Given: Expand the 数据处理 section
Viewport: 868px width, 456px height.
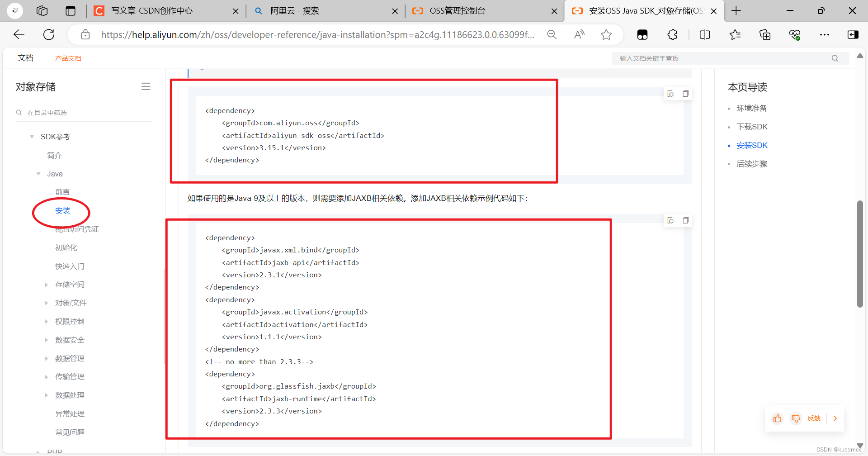Looking at the screenshot, I should point(46,395).
